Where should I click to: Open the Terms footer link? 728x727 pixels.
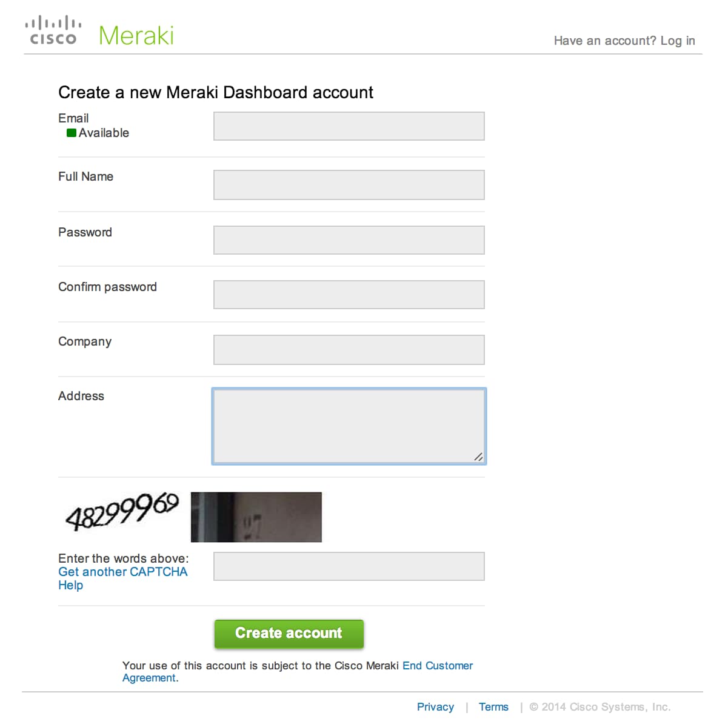click(x=493, y=707)
